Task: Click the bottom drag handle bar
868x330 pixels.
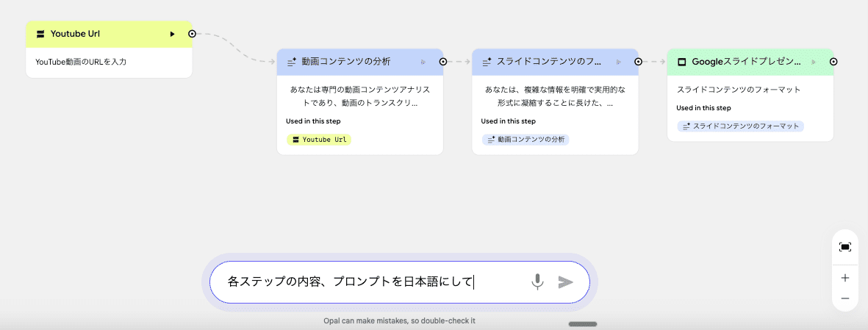Action: (582, 323)
